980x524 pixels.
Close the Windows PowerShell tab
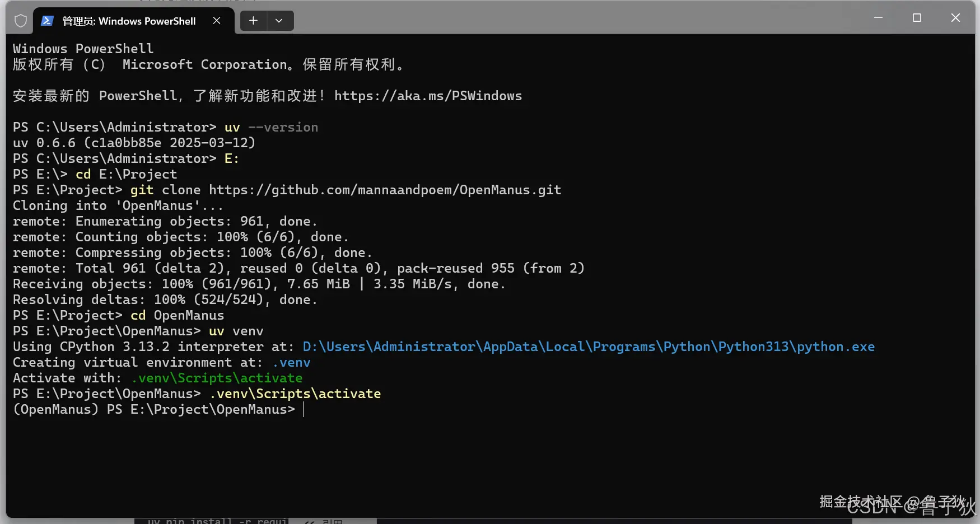217,21
